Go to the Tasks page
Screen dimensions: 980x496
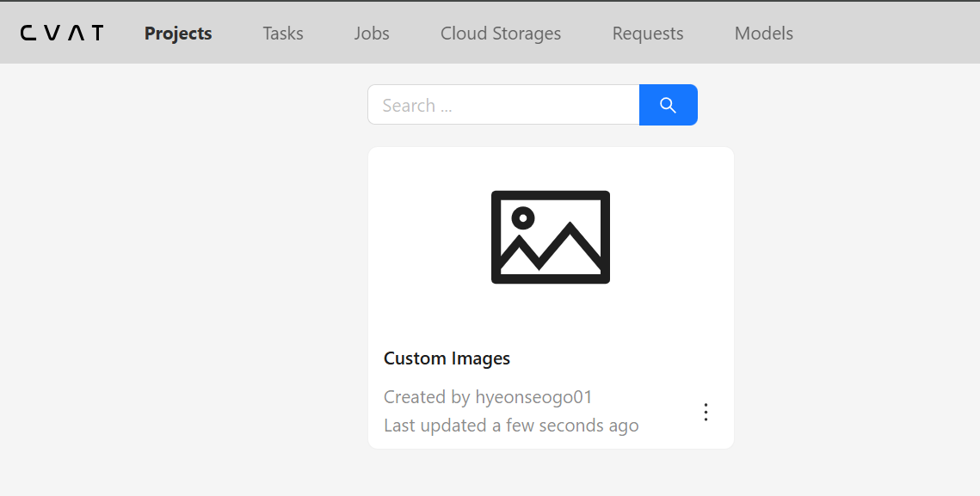pyautogui.click(x=283, y=34)
